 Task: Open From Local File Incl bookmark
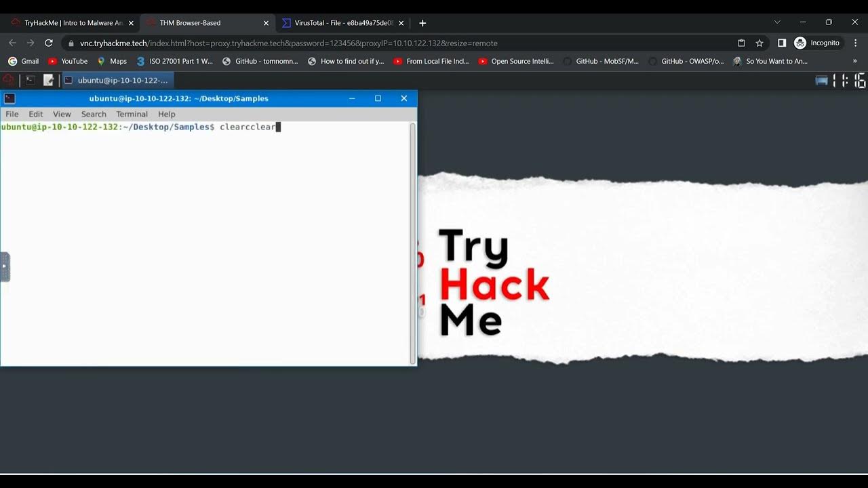431,61
